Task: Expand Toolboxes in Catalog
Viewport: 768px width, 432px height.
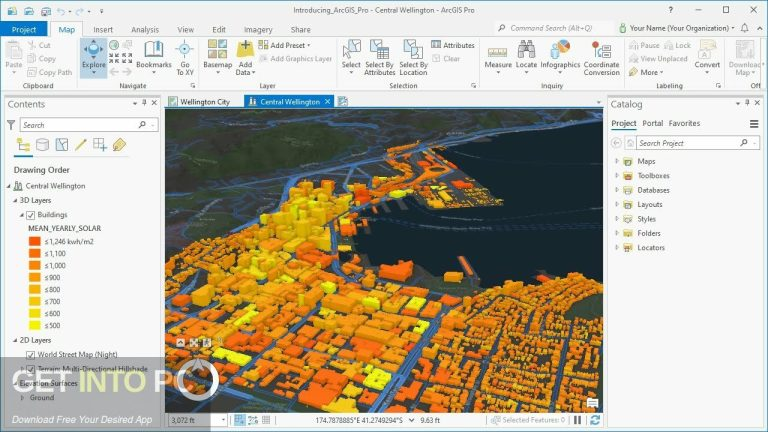Action: point(617,175)
